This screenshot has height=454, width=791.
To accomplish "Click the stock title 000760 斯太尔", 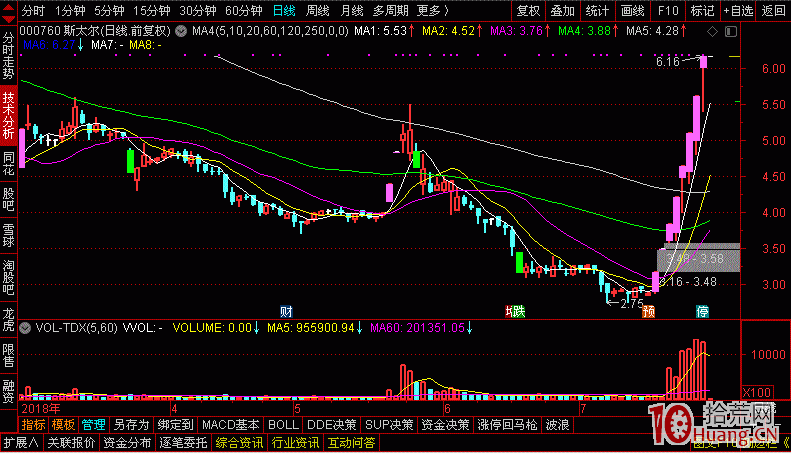I will click(60, 31).
